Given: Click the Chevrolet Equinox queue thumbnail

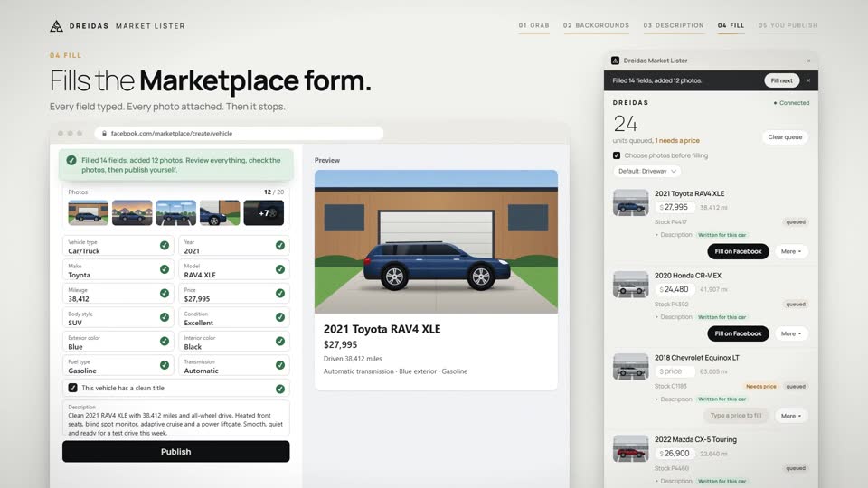Looking at the screenshot, I should click(x=630, y=366).
